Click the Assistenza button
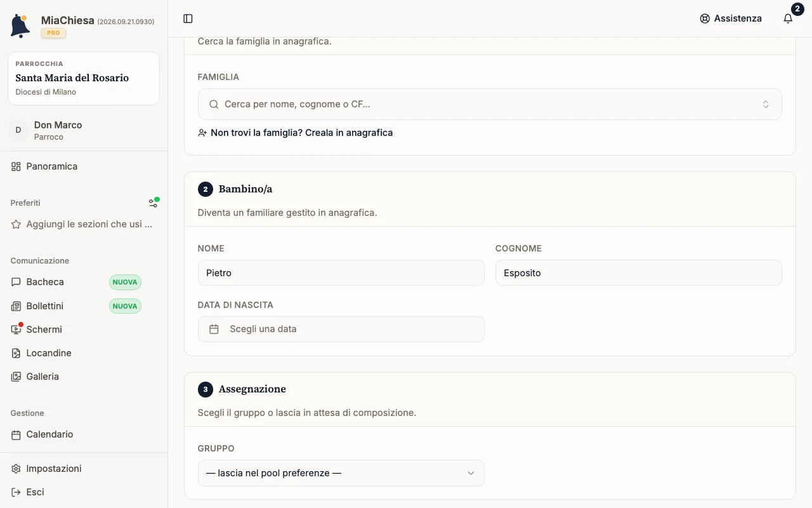The image size is (812, 508). tap(731, 18)
